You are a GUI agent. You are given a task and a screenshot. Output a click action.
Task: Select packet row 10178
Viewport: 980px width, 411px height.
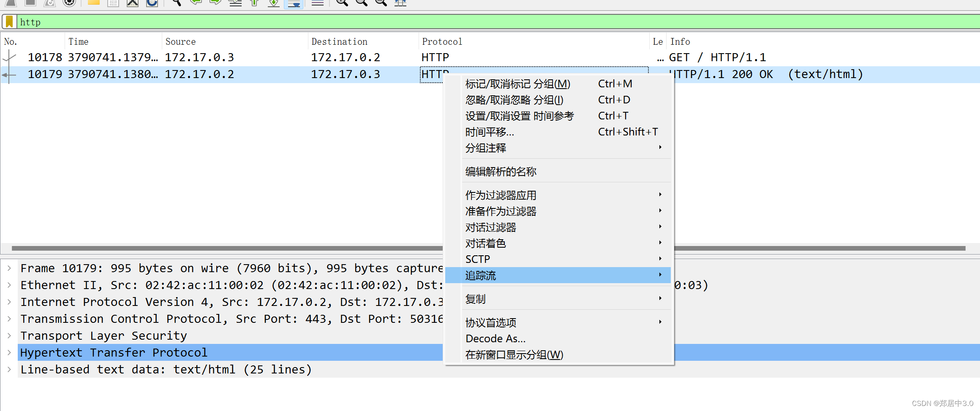pyautogui.click(x=211, y=57)
